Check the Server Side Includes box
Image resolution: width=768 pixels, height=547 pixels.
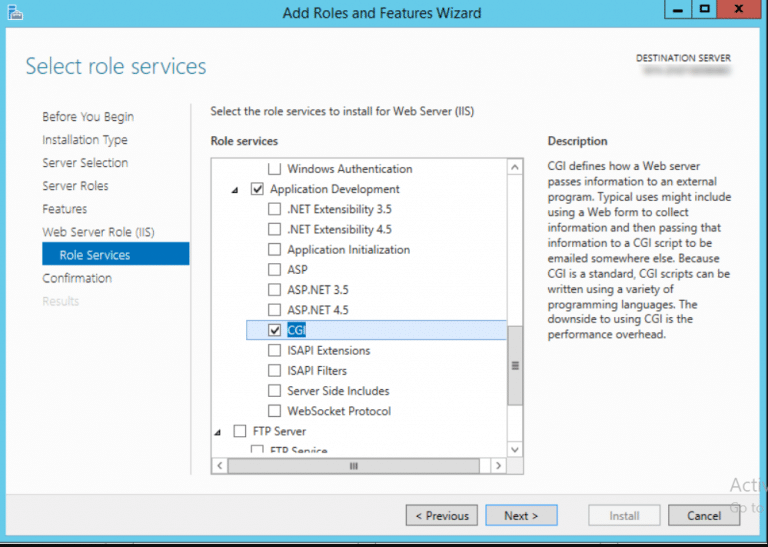coord(274,390)
